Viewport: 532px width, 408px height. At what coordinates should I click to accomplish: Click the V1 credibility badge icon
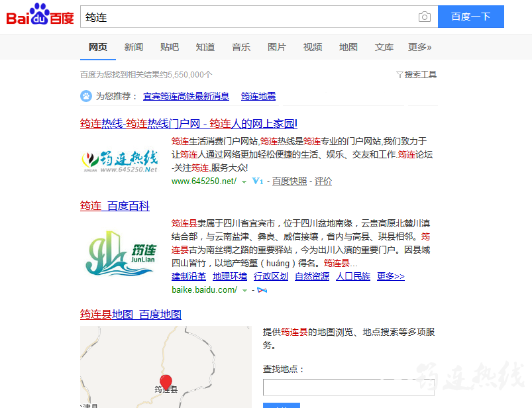coord(258,181)
